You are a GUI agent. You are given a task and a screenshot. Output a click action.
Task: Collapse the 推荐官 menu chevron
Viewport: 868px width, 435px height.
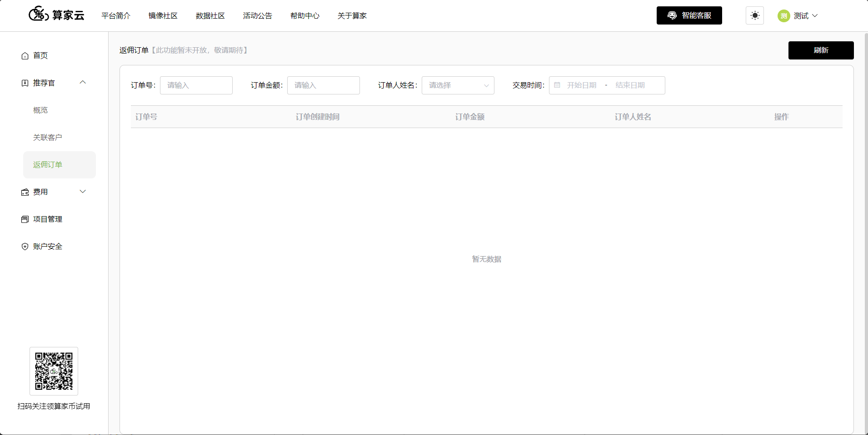tap(83, 82)
